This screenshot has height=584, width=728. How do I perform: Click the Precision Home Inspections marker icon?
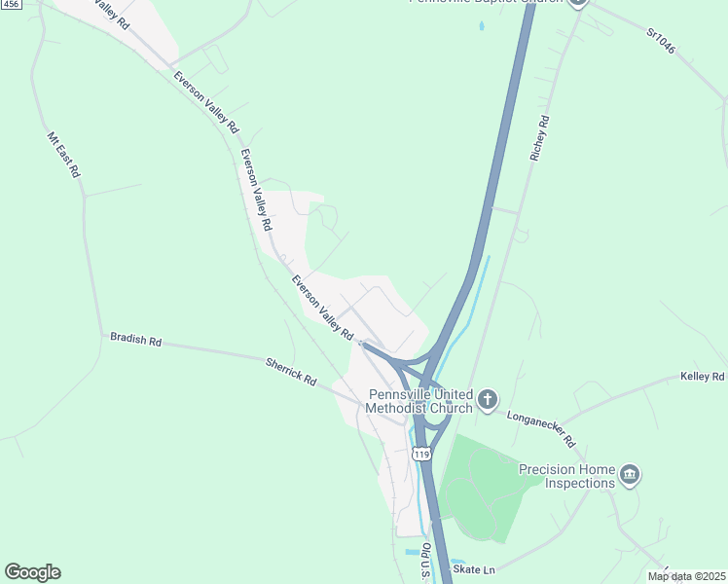[x=630, y=474]
